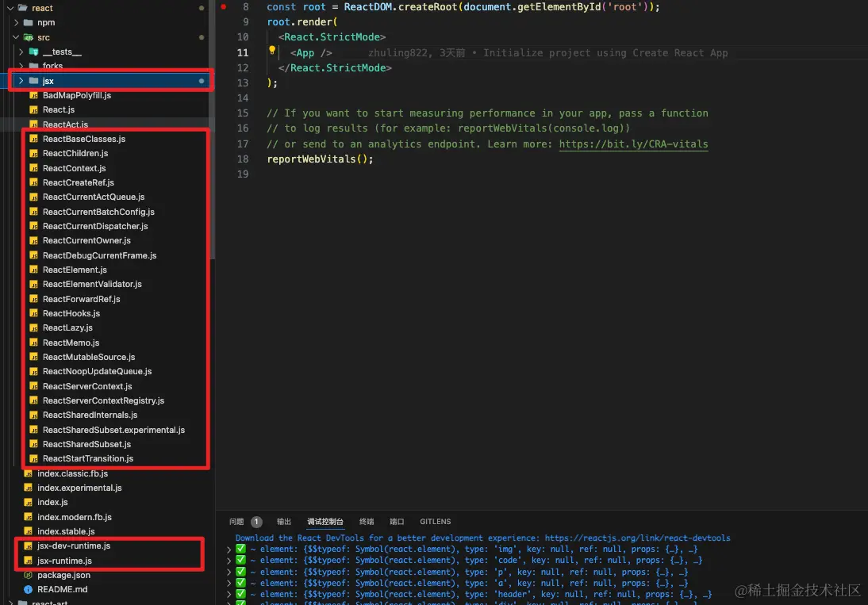Screen dimensions: 868x605
Task: Expand the 'p' element log entry
Action: (x=229, y=572)
